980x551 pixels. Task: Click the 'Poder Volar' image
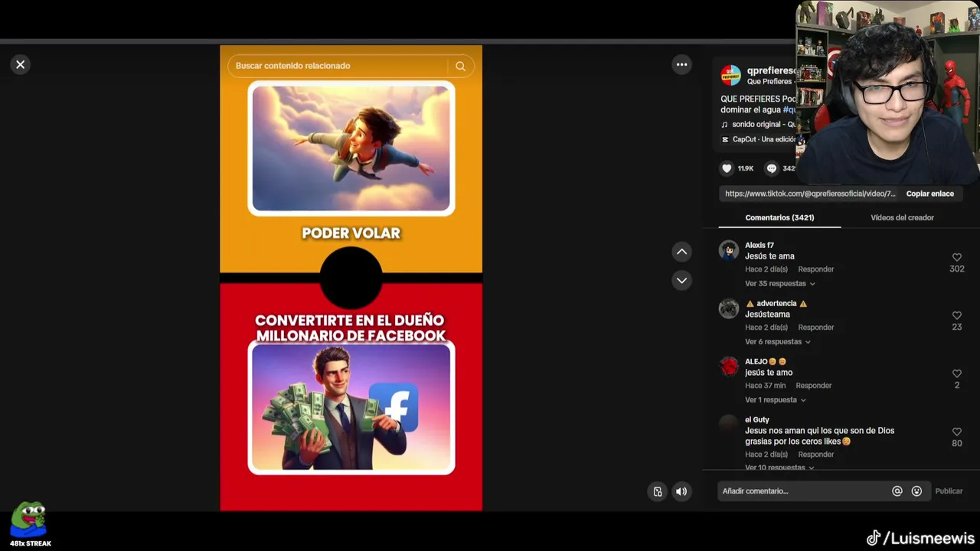351,148
